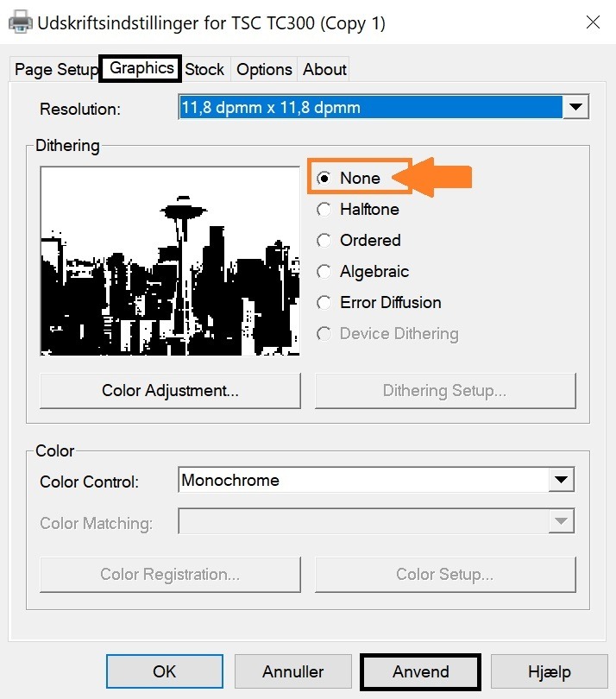The width and height of the screenshot is (616, 699).
Task: Open the Color Matching dropdown arrow
Action: point(561,521)
